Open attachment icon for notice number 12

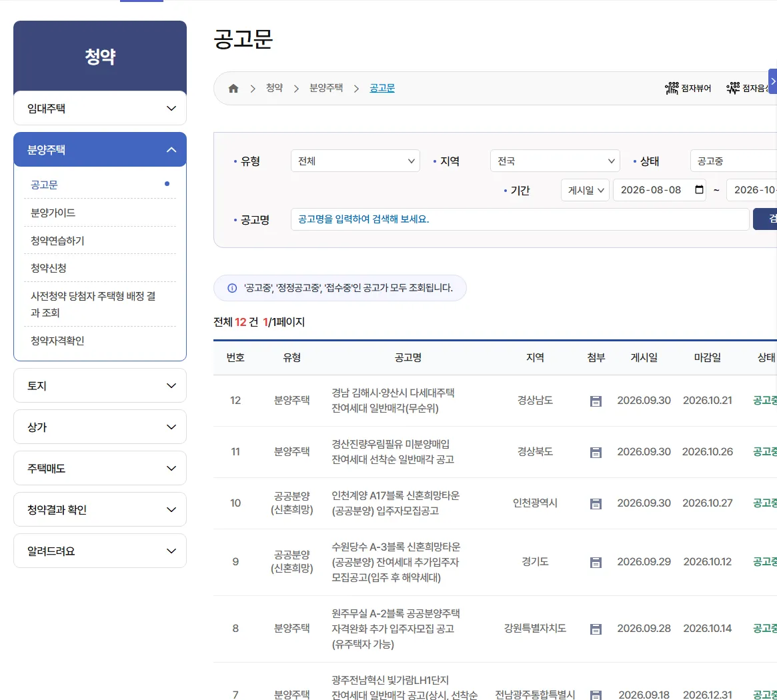tap(596, 401)
